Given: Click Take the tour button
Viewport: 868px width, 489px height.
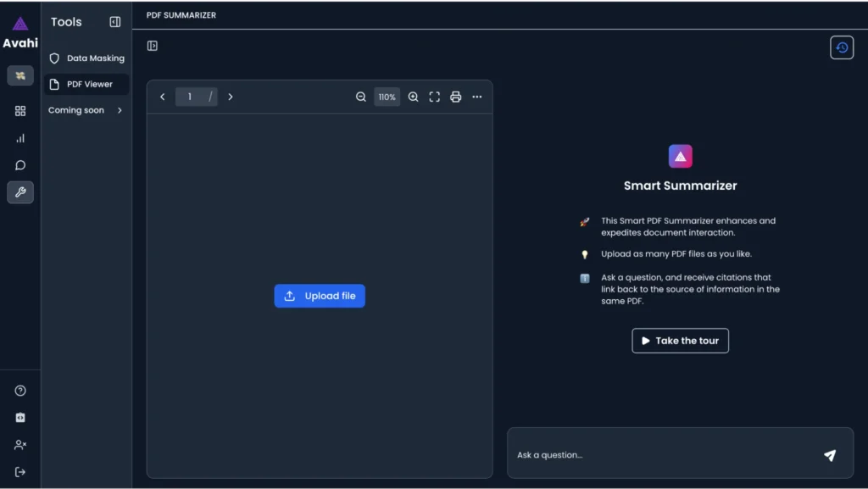Looking at the screenshot, I should (681, 341).
